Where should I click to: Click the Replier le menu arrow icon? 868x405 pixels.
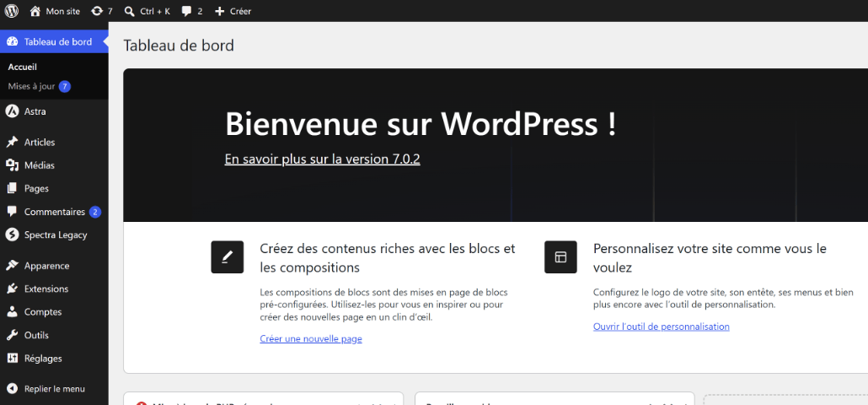coord(12,389)
